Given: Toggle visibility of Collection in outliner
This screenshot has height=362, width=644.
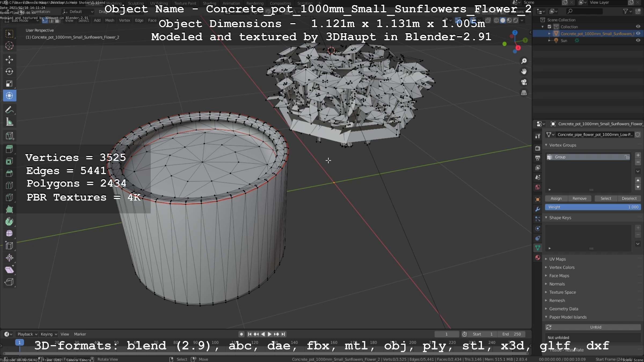Looking at the screenshot, I should 638,27.
